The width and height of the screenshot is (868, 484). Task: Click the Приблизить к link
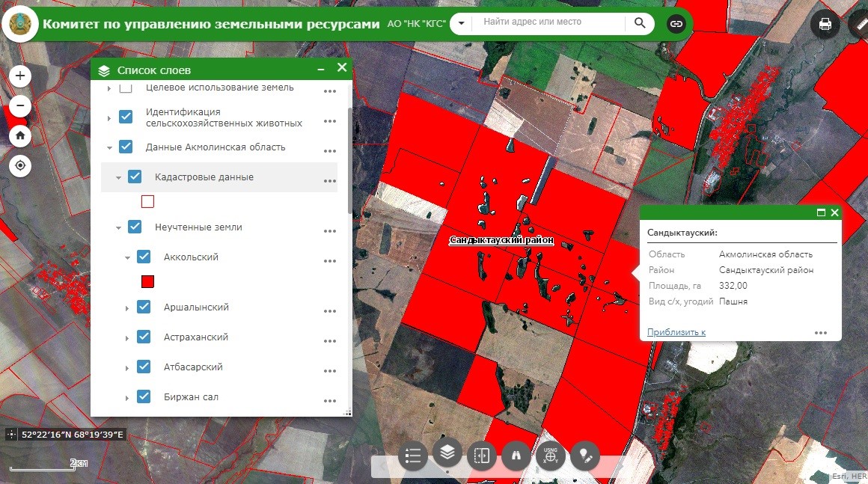676,332
